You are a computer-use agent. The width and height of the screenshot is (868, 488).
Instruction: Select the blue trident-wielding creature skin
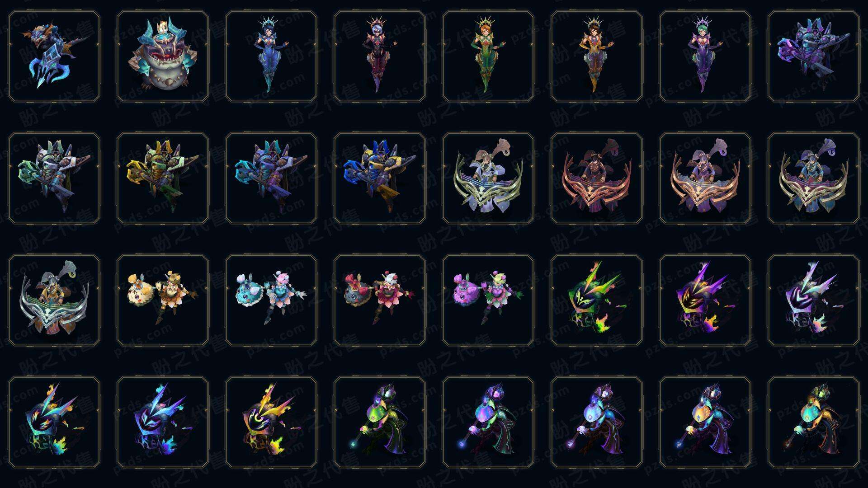[x=54, y=56]
